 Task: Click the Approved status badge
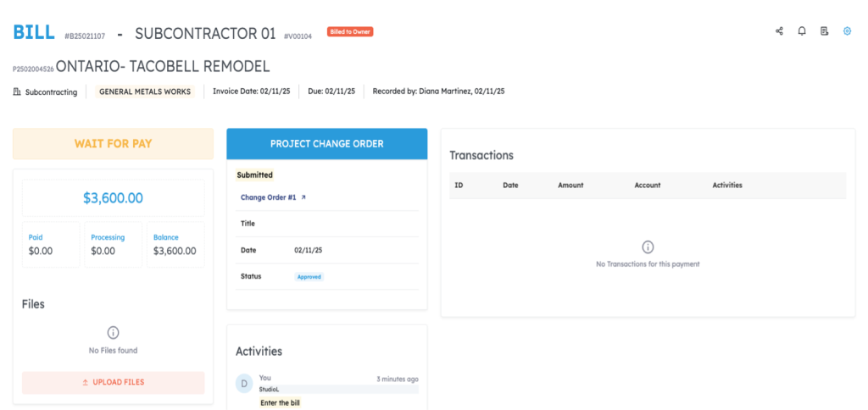(x=309, y=277)
